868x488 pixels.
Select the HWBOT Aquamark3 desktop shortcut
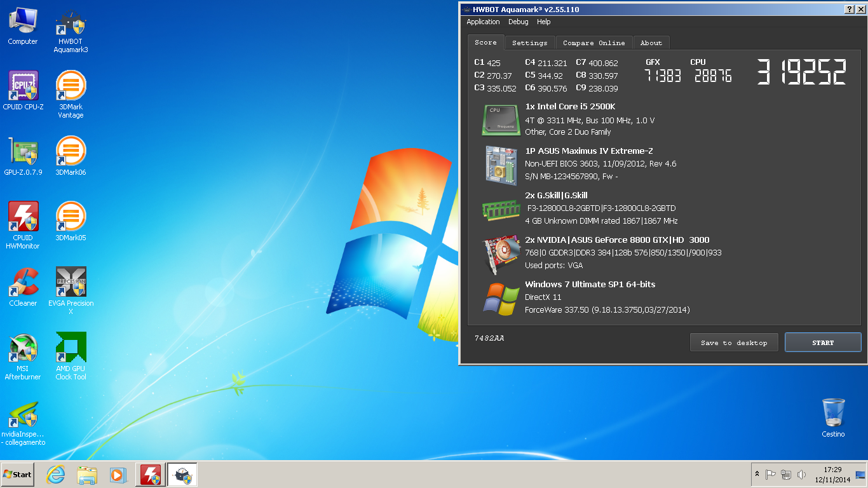pos(71,30)
